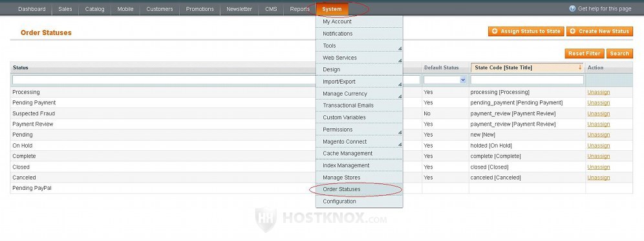The image size is (644, 241).
Task: Click the Order Statuses page title
Action: 46,32
